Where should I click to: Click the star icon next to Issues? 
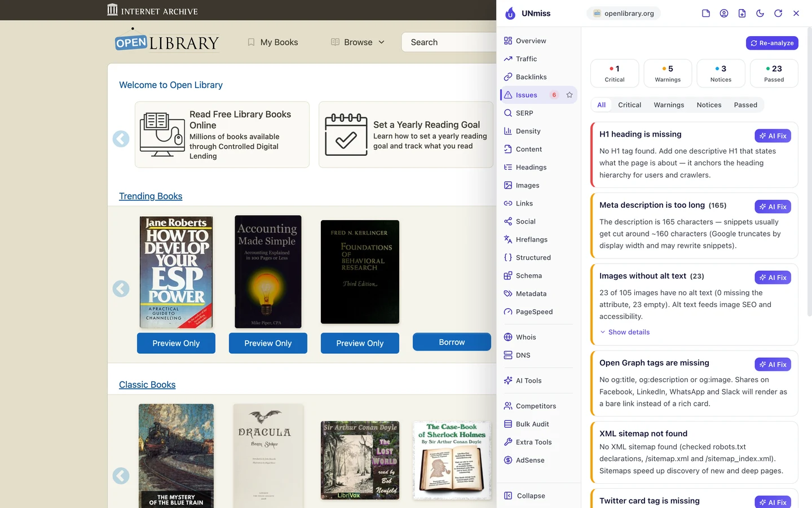570,95
